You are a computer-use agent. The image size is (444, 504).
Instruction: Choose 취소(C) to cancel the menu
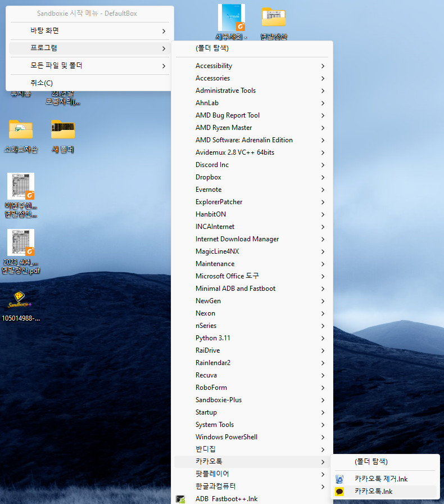(x=90, y=83)
